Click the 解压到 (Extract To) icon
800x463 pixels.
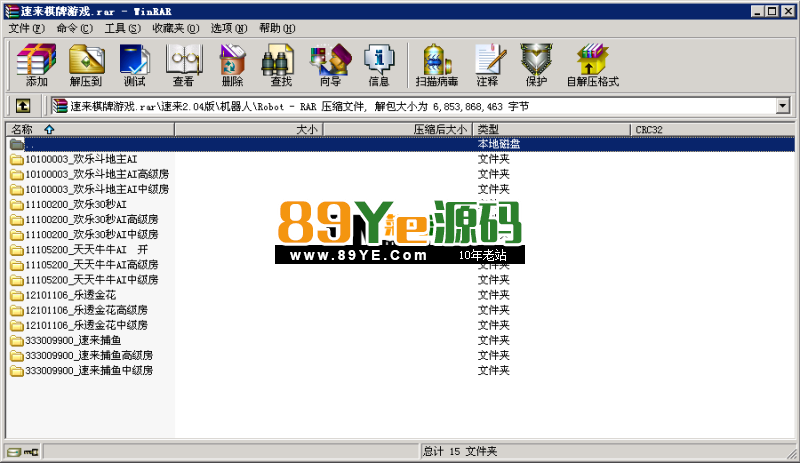click(x=86, y=65)
